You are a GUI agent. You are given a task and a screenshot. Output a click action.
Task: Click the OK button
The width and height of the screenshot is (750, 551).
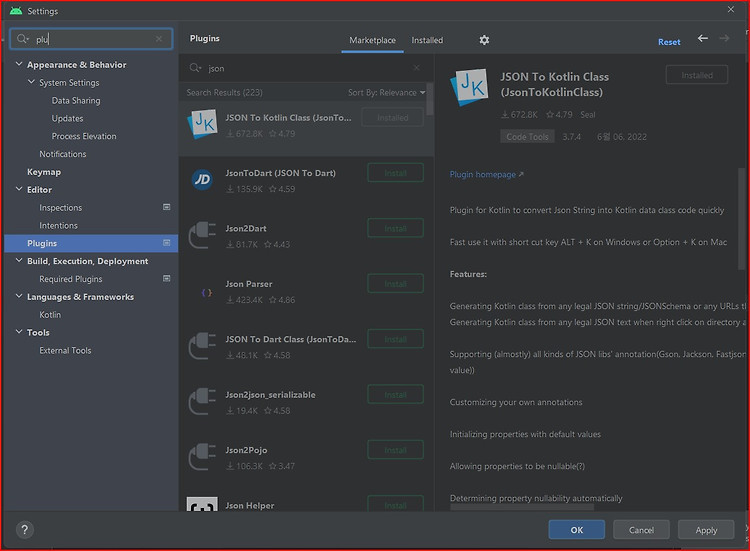pos(576,530)
